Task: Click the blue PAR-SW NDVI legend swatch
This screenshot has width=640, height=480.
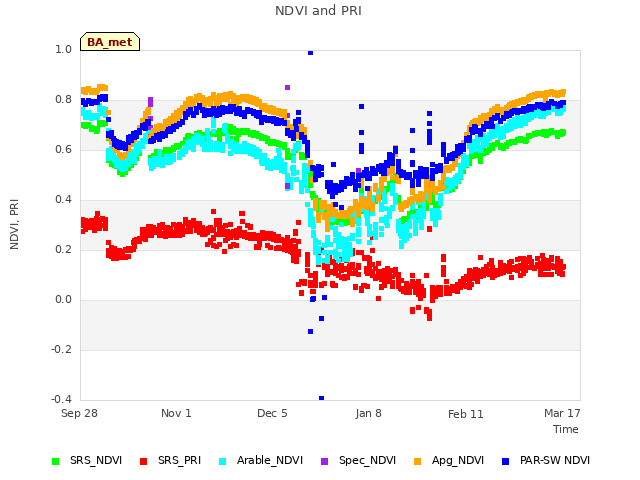Action: click(506, 462)
